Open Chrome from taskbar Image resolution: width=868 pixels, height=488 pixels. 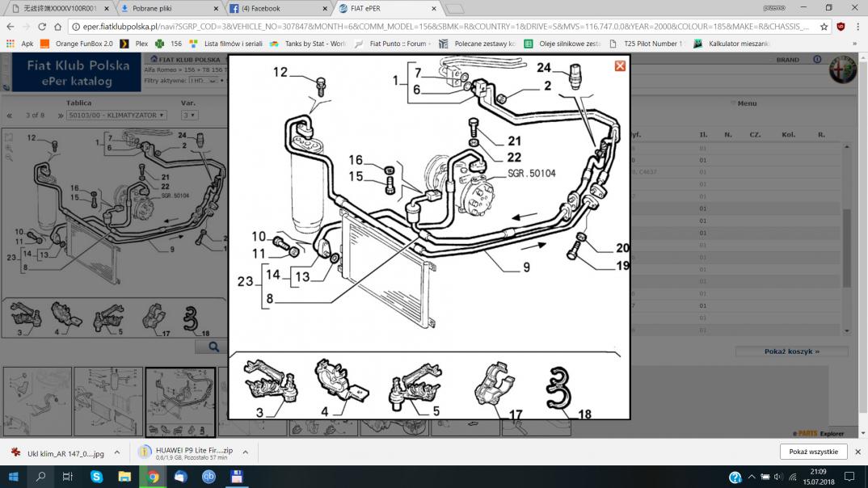[x=153, y=477]
